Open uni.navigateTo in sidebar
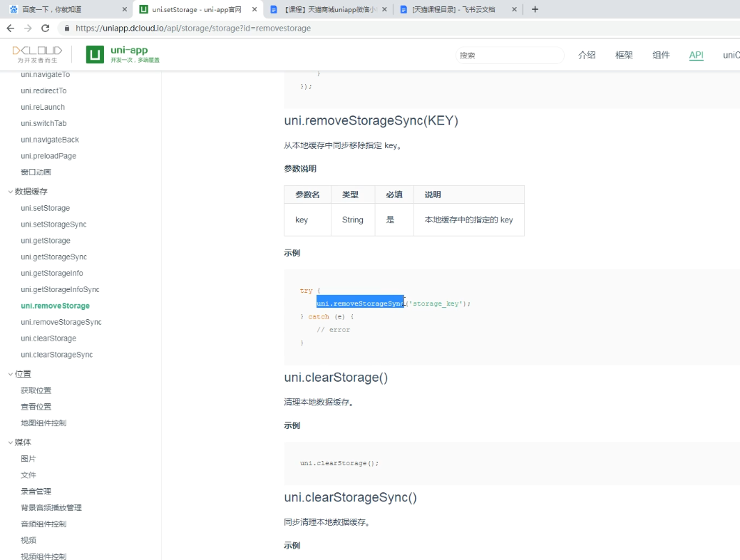Viewport: 740px width, 560px height. tap(46, 75)
